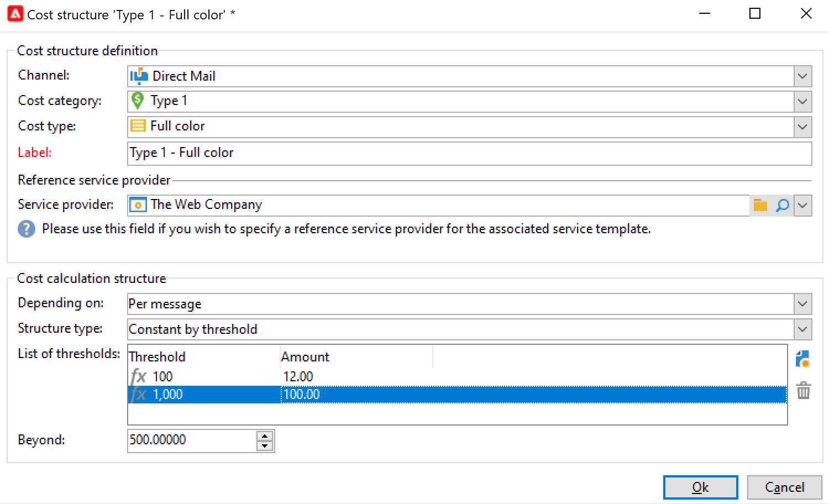This screenshot has height=504, width=829.
Task: Open the Depending on dropdown
Action: (x=802, y=304)
